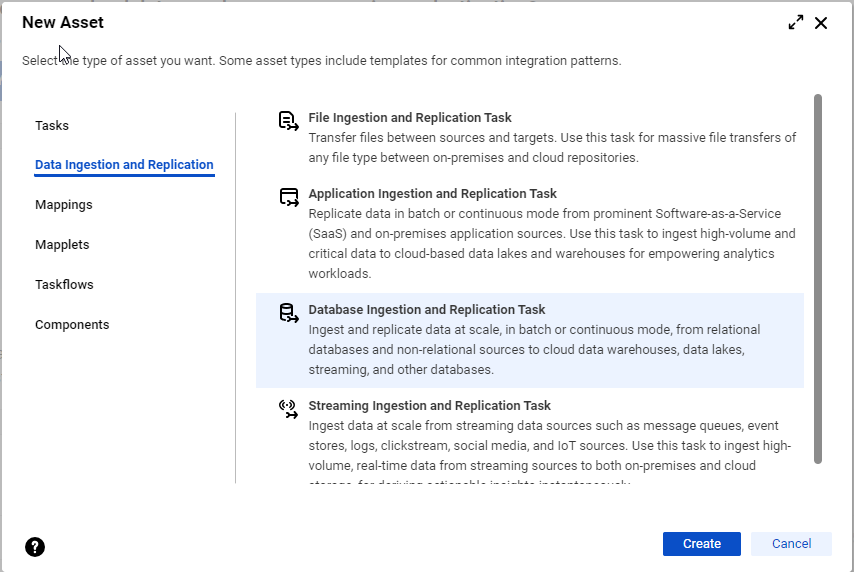Screen dimensions: 854x572
Task: Close the New Asset dialog
Action: pos(821,23)
